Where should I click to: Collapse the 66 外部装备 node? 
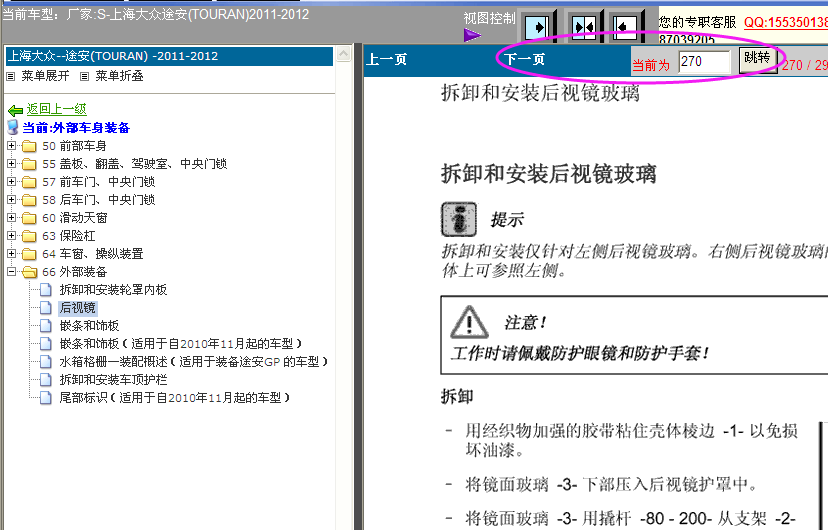pos(11,271)
